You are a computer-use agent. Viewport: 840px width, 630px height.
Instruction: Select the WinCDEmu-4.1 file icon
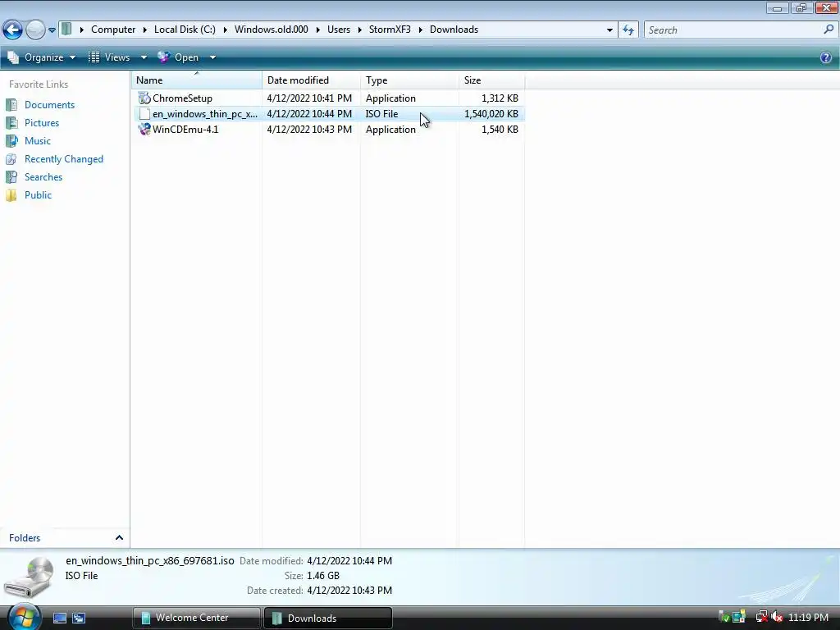144,129
